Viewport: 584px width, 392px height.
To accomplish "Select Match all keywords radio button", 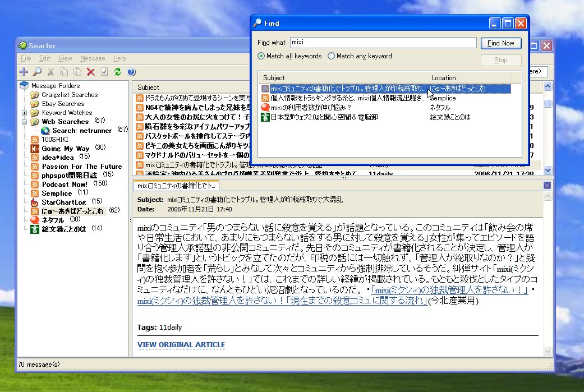I will 261,56.
